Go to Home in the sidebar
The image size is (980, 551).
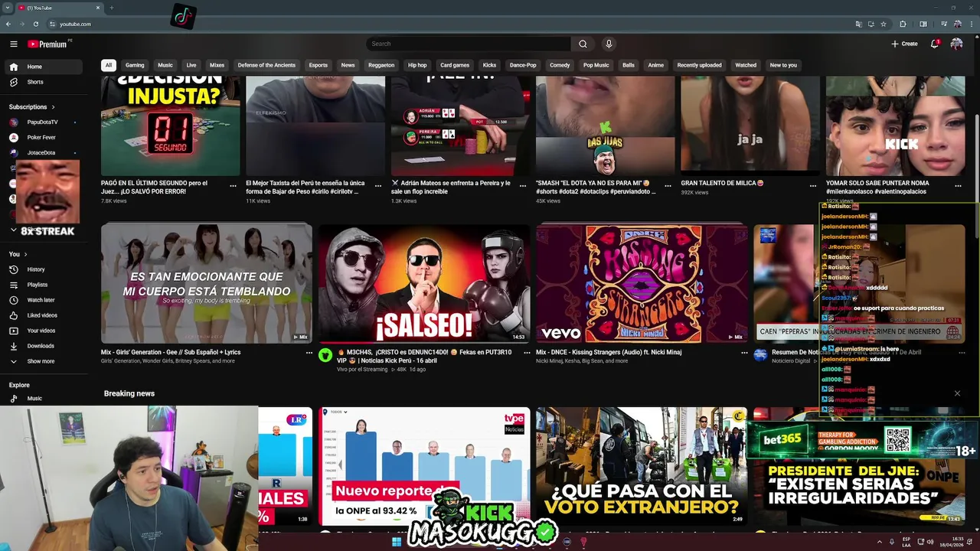pyautogui.click(x=42, y=67)
